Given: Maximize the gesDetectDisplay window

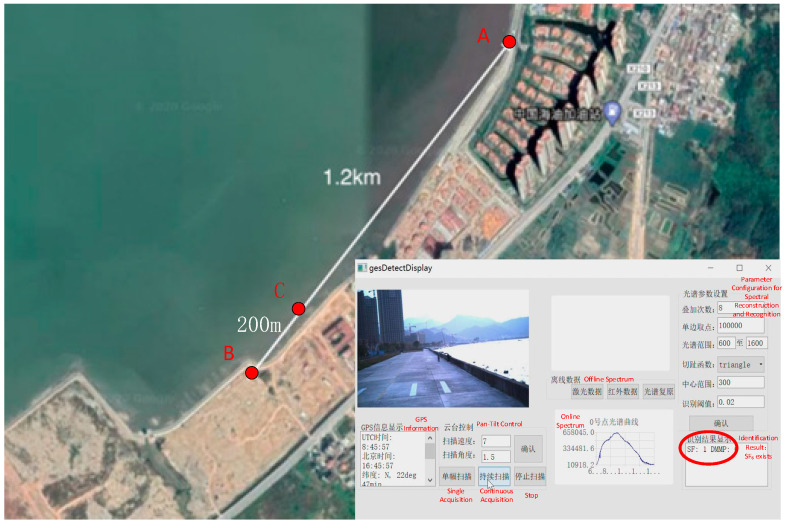Looking at the screenshot, I should (x=740, y=269).
